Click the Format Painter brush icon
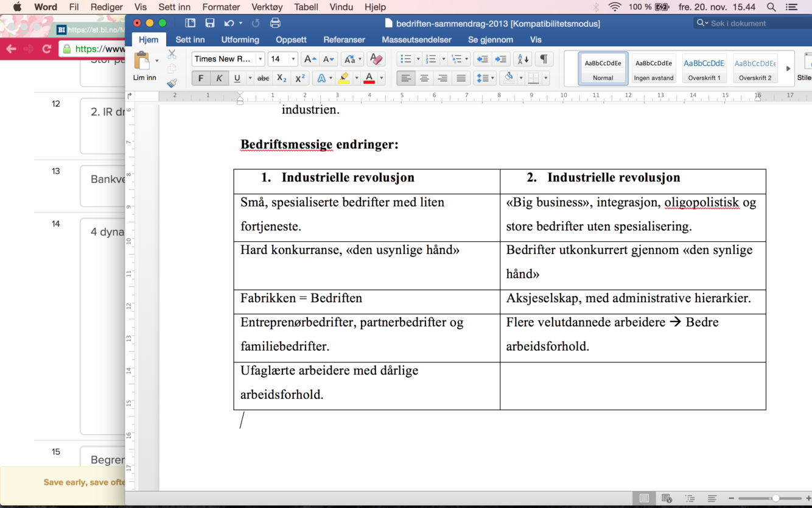Image resolution: width=812 pixels, height=508 pixels. point(172,83)
